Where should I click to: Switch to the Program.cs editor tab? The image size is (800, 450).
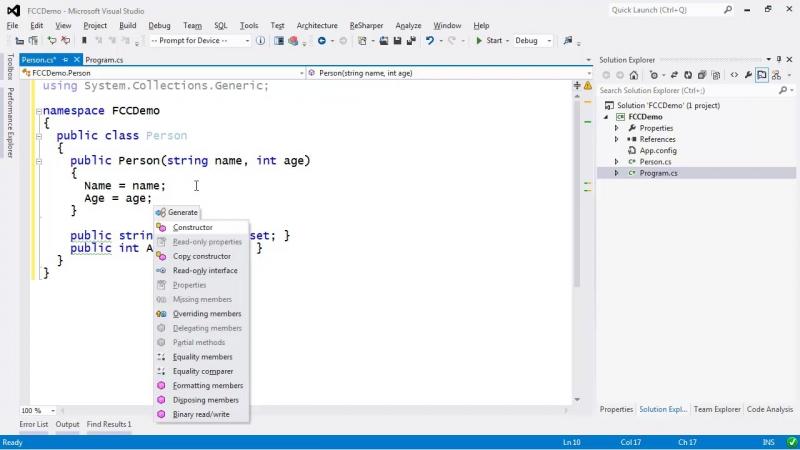click(104, 60)
